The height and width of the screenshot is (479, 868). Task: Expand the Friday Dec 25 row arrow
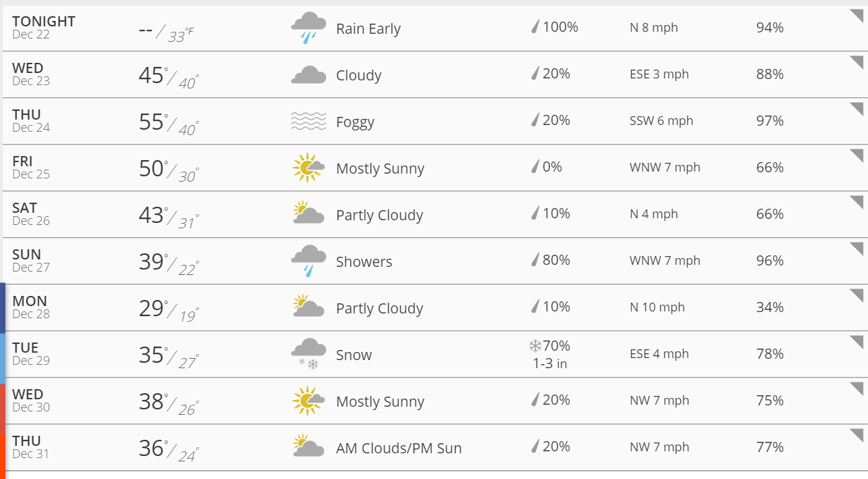[857, 155]
